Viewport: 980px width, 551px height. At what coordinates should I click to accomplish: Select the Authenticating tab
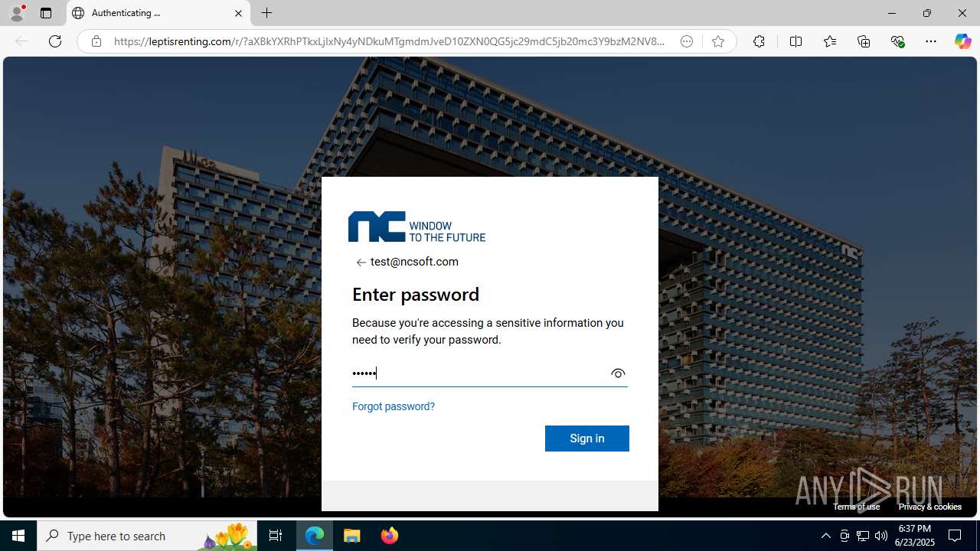click(158, 13)
